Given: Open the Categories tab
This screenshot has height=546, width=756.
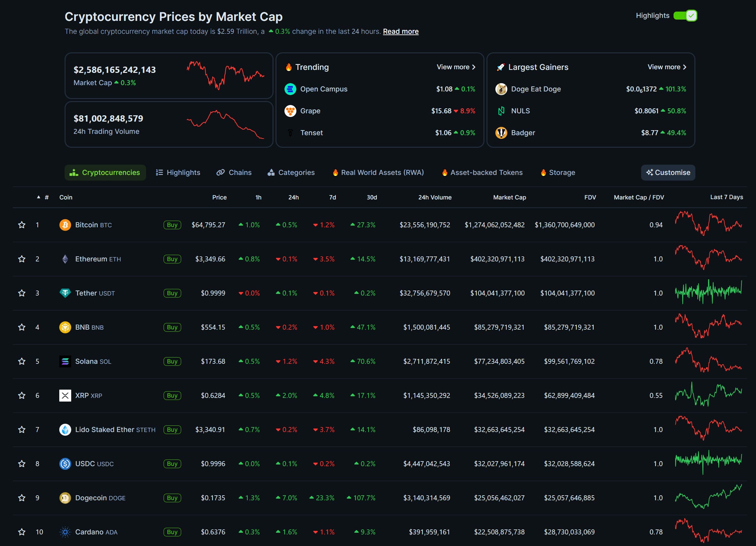Looking at the screenshot, I should pos(291,172).
